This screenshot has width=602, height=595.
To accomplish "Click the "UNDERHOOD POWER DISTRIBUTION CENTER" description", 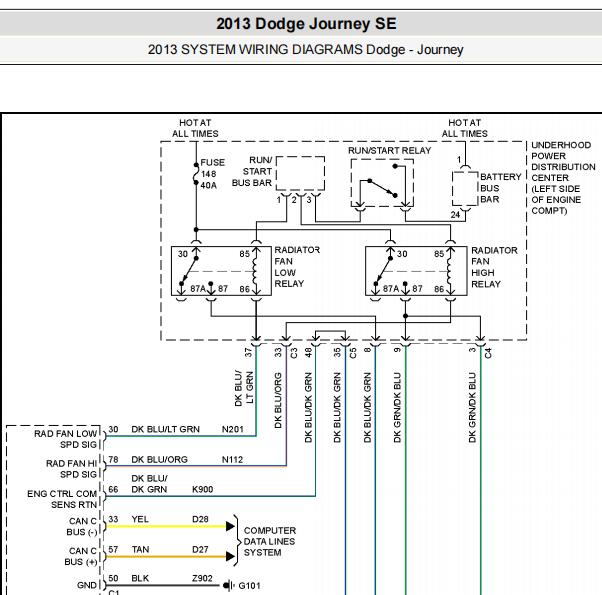I will pyautogui.click(x=563, y=178).
